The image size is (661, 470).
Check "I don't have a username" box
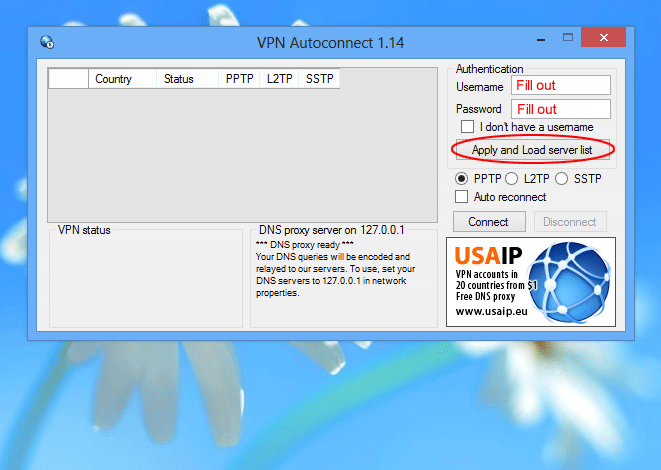click(x=467, y=127)
